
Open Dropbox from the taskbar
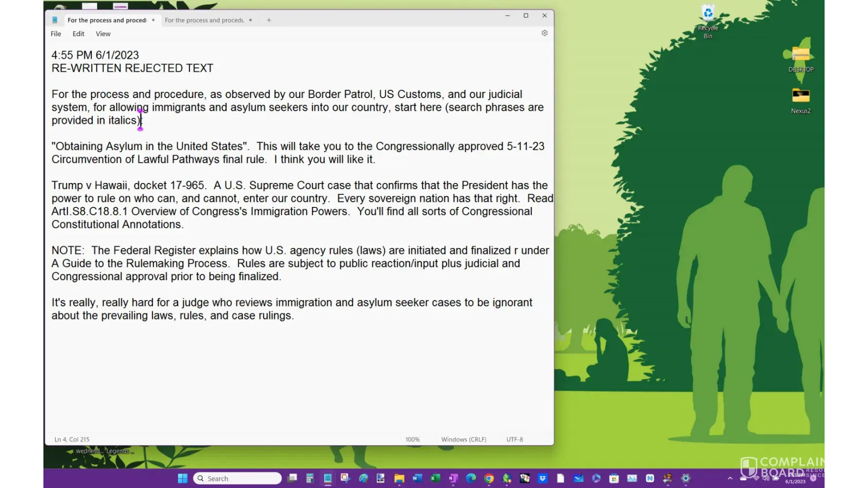[x=542, y=478]
